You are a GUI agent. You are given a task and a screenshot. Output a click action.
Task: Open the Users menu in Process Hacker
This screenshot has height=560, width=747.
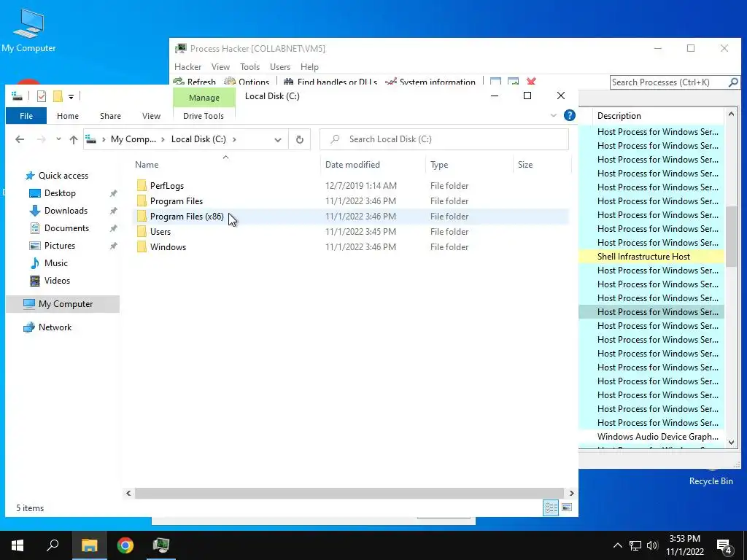click(x=279, y=66)
